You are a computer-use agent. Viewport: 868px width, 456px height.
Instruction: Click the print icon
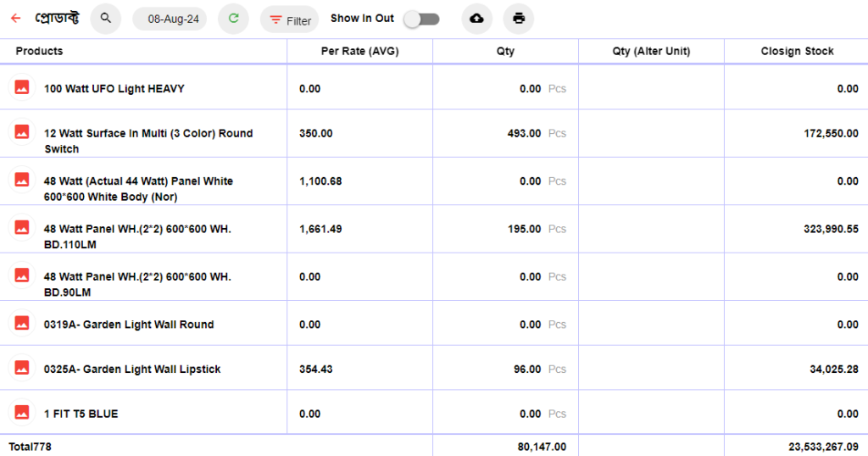click(519, 19)
